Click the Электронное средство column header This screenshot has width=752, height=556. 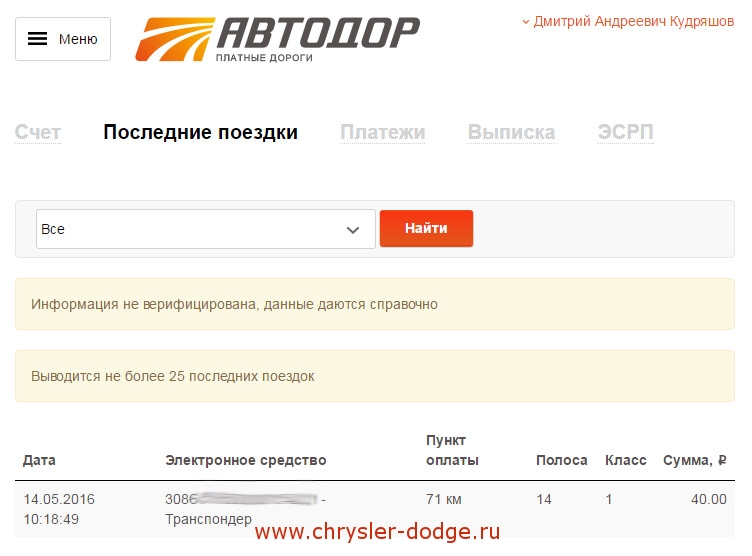pyautogui.click(x=246, y=460)
